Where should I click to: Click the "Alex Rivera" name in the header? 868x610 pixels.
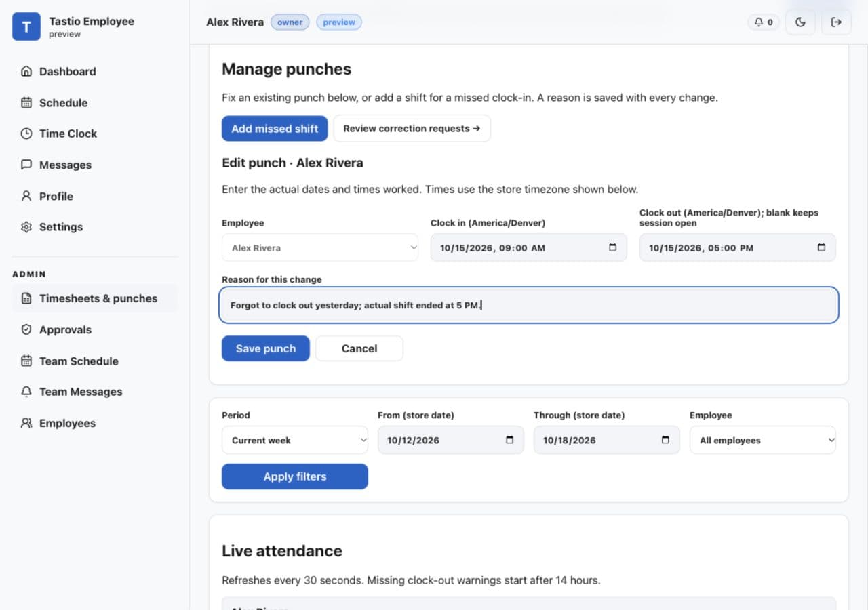coord(235,22)
